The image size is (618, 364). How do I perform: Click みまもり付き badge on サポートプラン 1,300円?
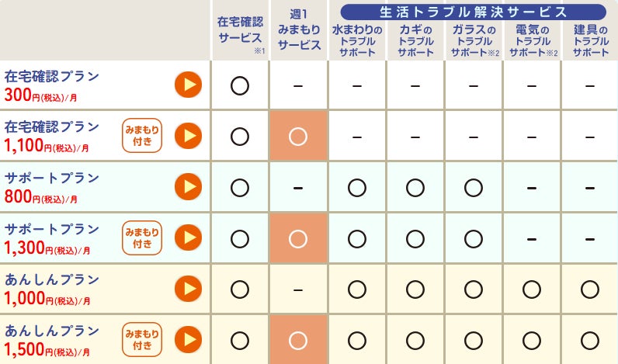[x=142, y=237]
